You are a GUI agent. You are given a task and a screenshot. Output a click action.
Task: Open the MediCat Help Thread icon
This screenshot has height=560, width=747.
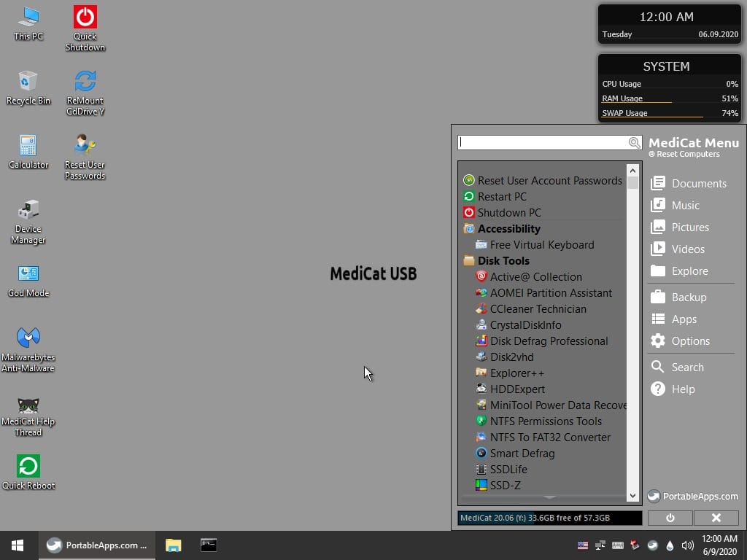click(x=28, y=416)
